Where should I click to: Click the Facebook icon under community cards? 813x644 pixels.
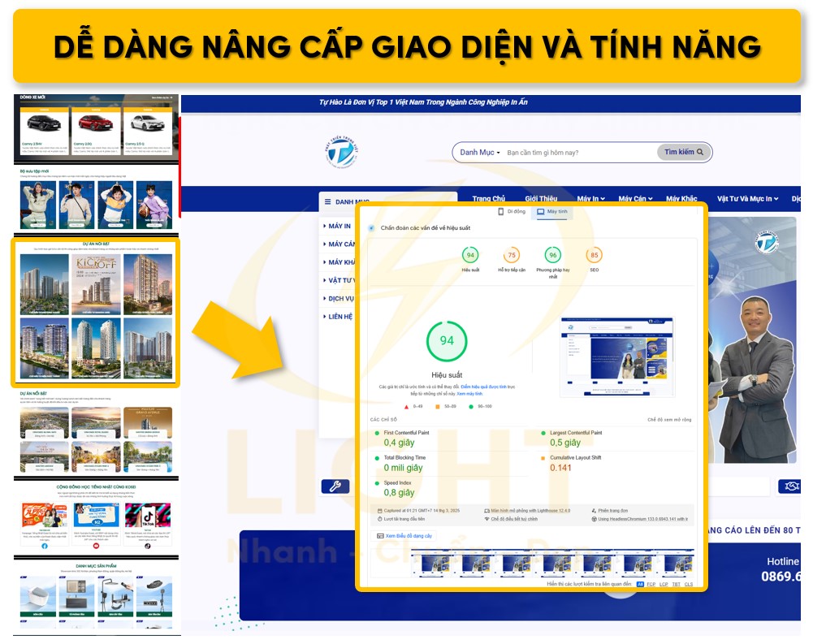(x=45, y=546)
